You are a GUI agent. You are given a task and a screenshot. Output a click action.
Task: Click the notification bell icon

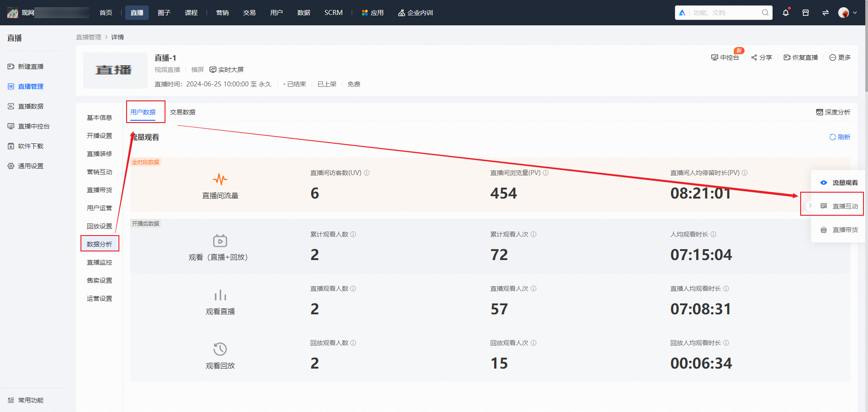(x=786, y=13)
